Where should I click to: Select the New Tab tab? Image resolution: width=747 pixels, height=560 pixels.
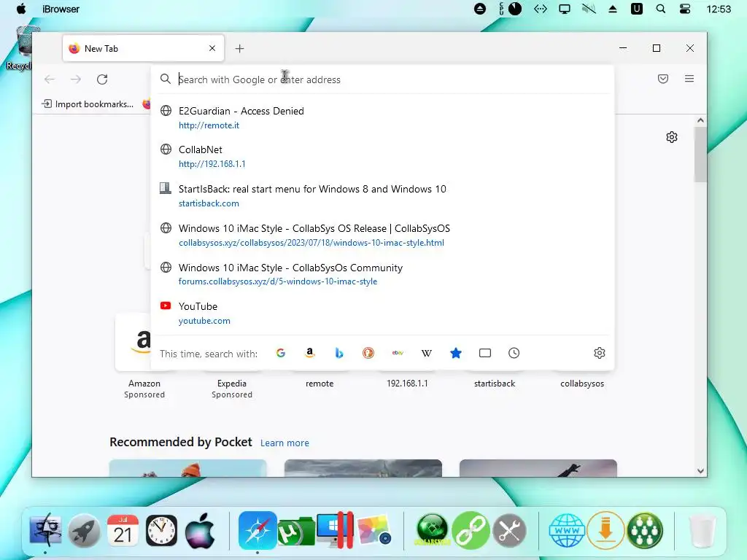pos(144,48)
